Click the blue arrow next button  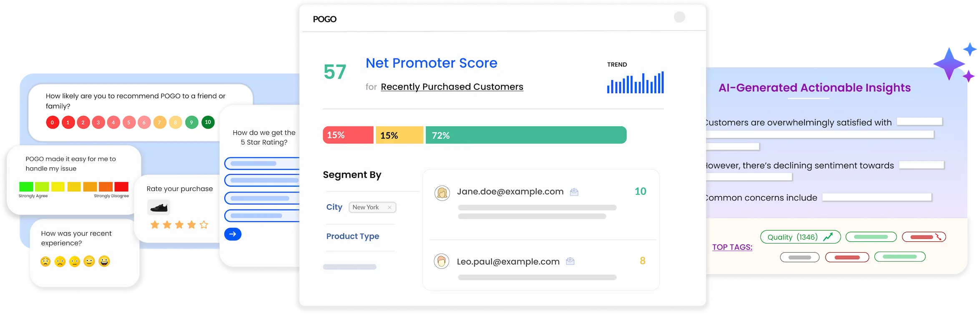233,234
